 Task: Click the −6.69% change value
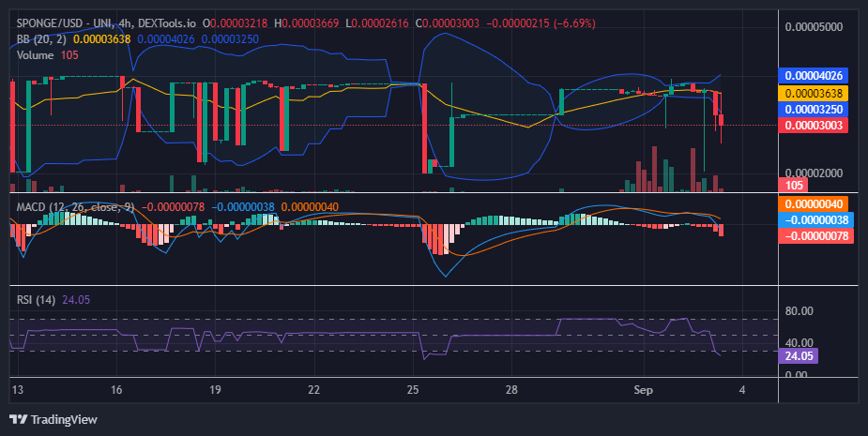pyautogui.click(x=573, y=23)
